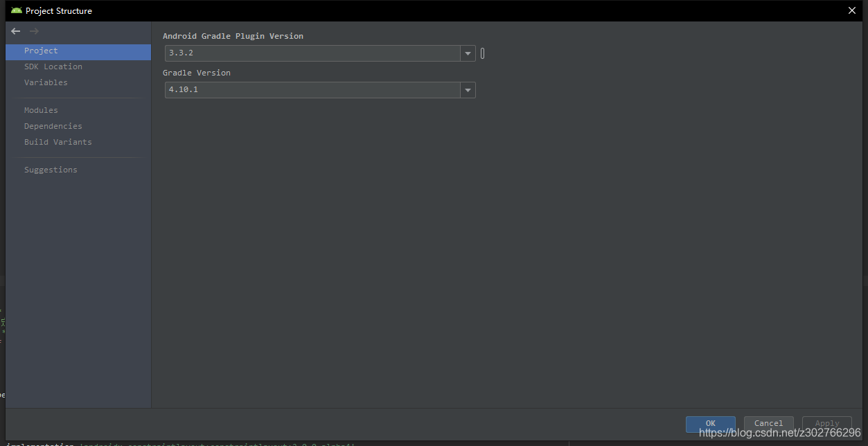Open Dependencies section
The image size is (868, 446).
click(53, 126)
